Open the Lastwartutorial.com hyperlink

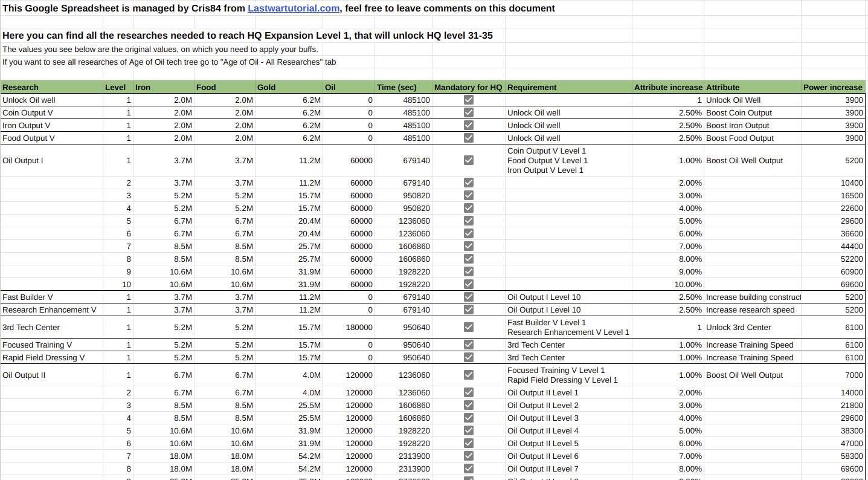[x=294, y=8]
